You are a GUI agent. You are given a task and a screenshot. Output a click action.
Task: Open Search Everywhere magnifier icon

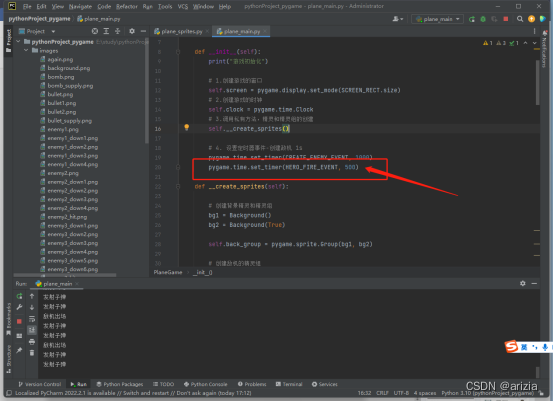(x=520, y=19)
